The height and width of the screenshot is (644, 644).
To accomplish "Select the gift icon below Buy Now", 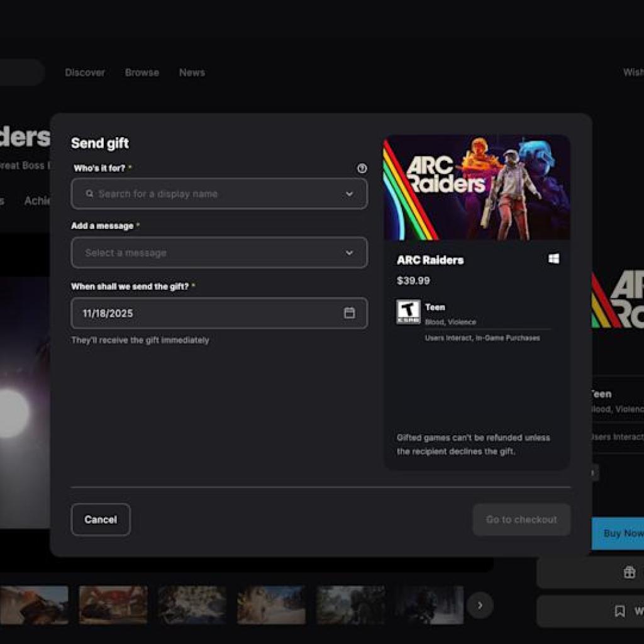I will pos(628,572).
